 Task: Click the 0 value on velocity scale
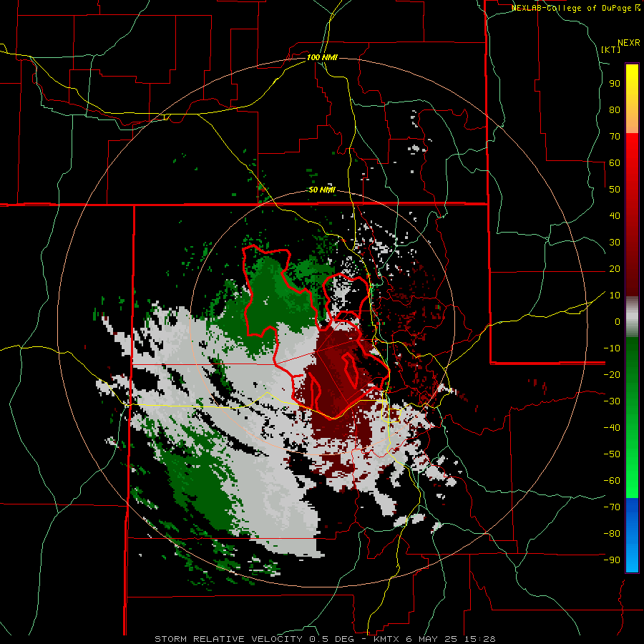[618, 321]
